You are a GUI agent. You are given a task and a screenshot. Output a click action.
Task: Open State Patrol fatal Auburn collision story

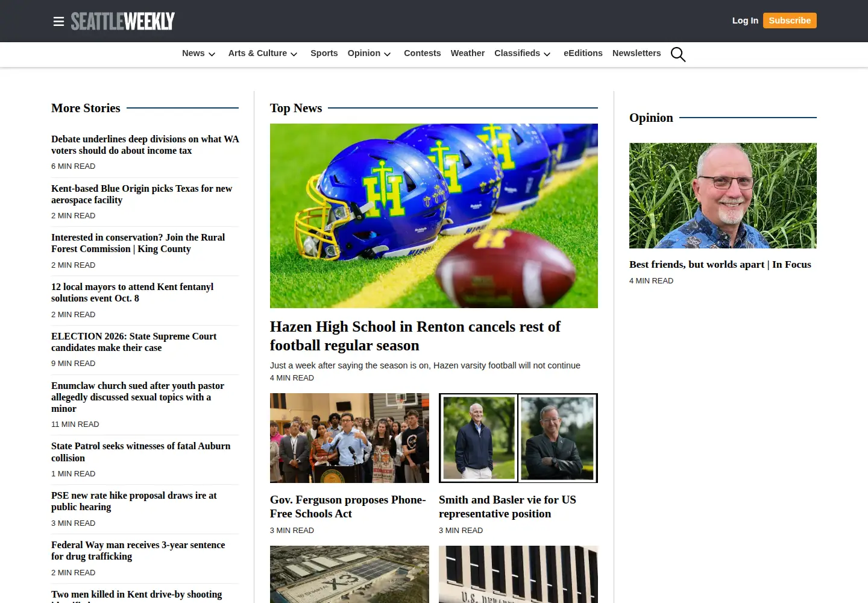pyautogui.click(x=141, y=452)
